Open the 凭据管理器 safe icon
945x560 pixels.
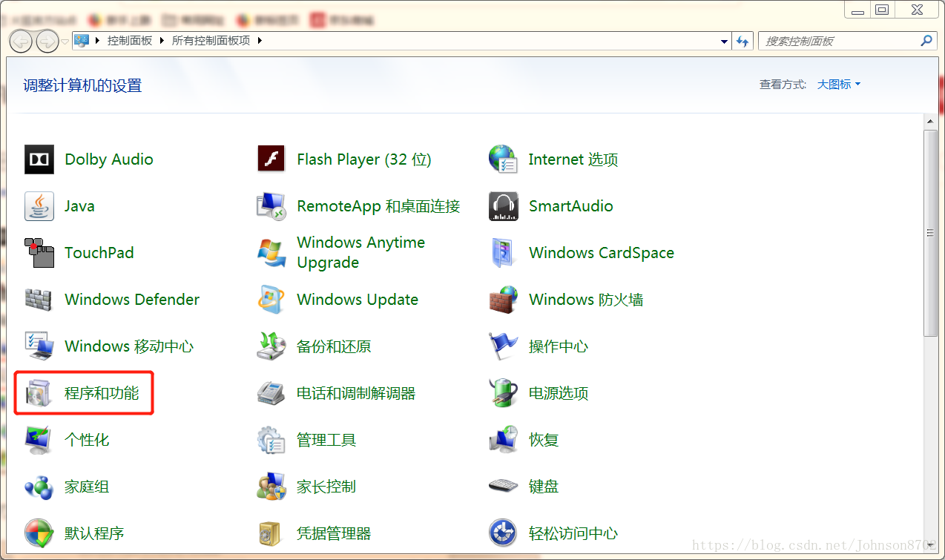(271, 533)
